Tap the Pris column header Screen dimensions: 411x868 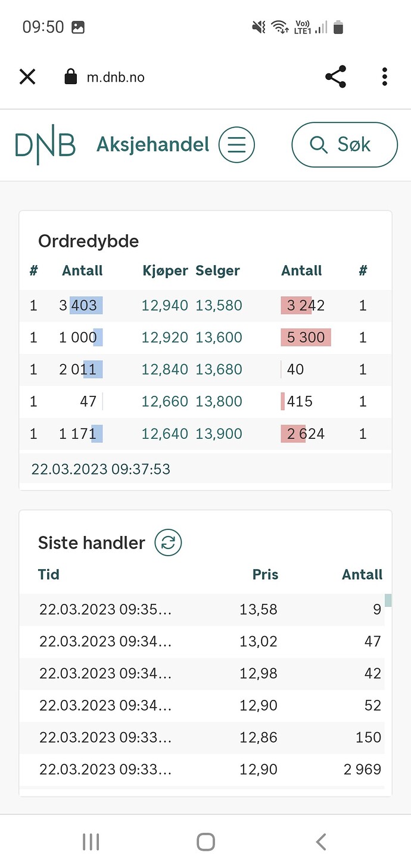click(265, 575)
